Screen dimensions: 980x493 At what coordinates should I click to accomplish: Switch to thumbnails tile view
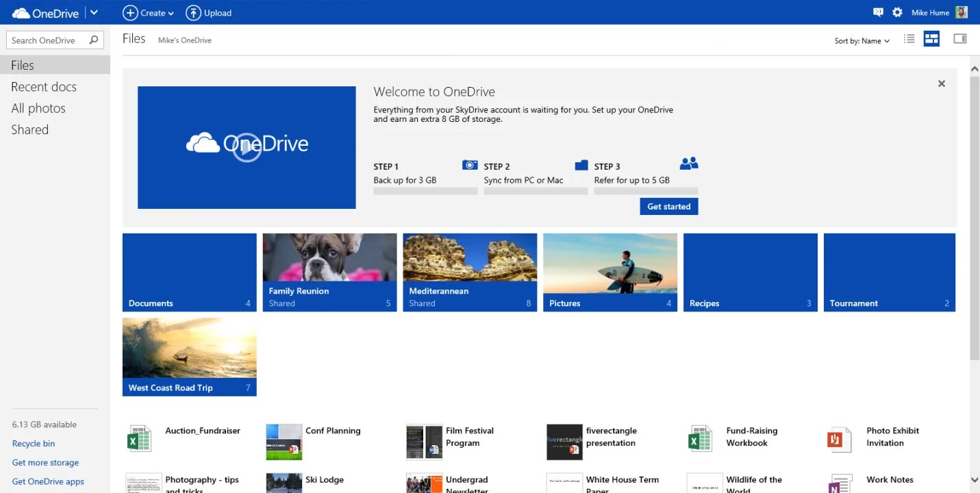(931, 39)
